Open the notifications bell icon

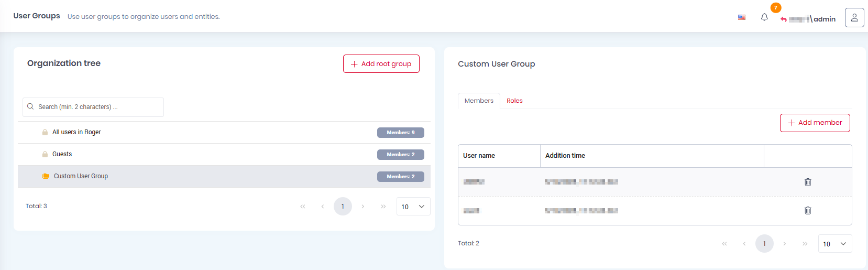pos(764,17)
